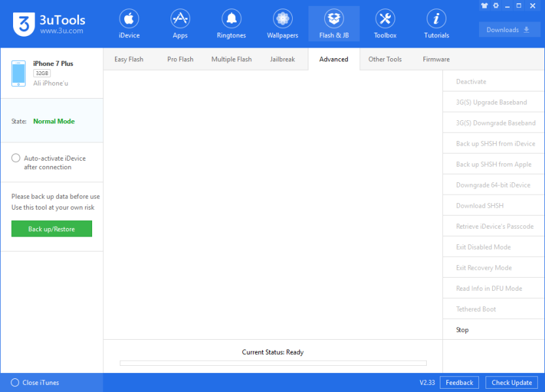Switch to the Easy Flash tab
This screenshot has width=545, height=392.
click(129, 59)
